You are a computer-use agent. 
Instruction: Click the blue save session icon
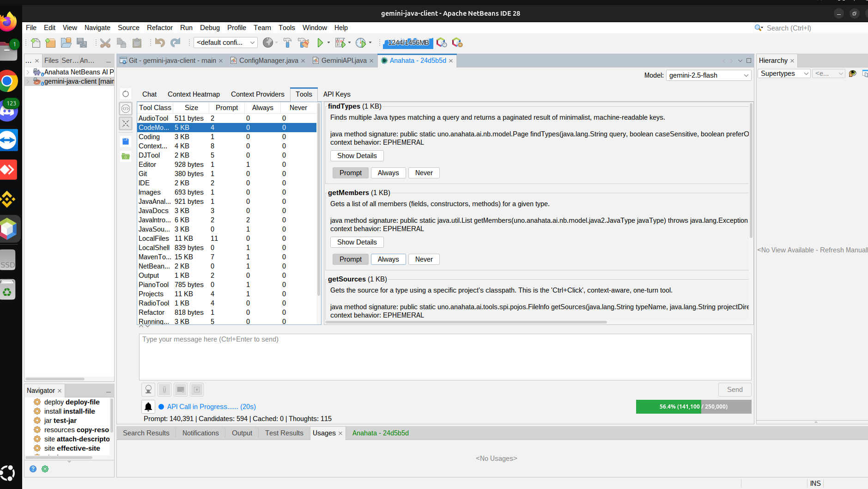(x=126, y=141)
